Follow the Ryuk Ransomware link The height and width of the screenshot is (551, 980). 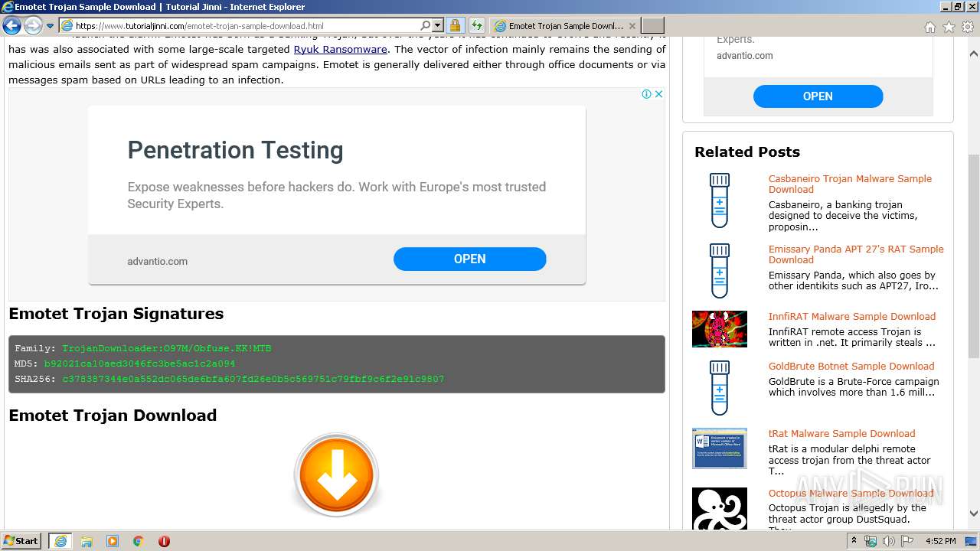click(x=340, y=49)
